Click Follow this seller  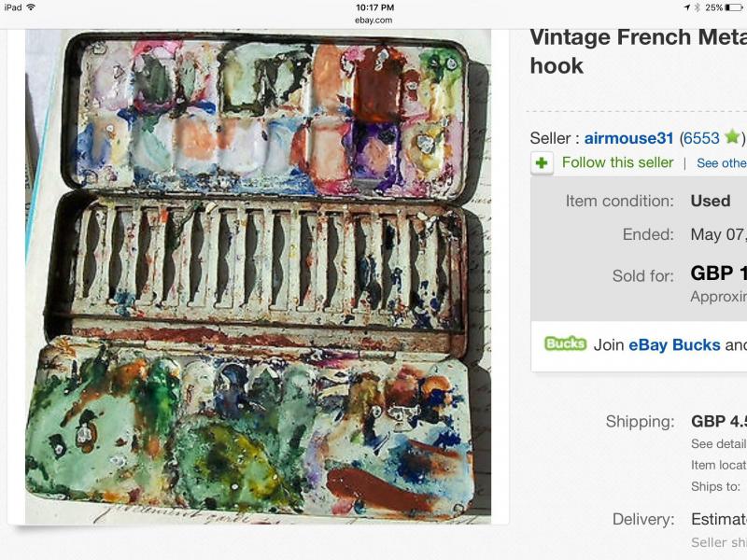(x=617, y=162)
